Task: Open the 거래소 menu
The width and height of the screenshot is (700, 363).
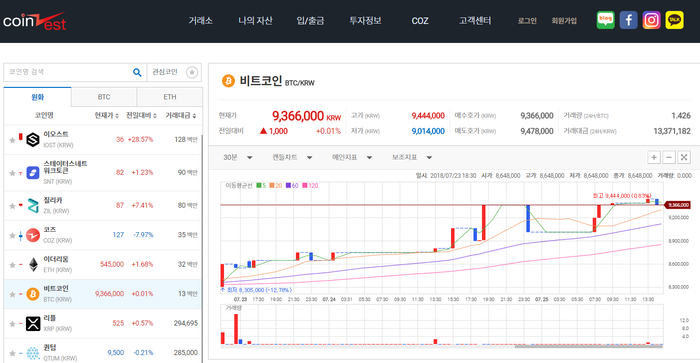Action: pyautogui.click(x=200, y=21)
